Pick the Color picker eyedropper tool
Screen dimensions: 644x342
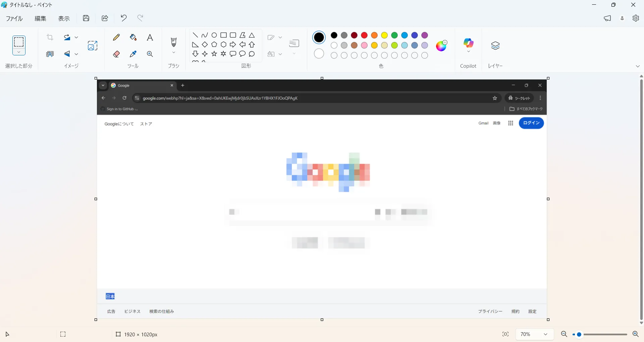coord(133,54)
